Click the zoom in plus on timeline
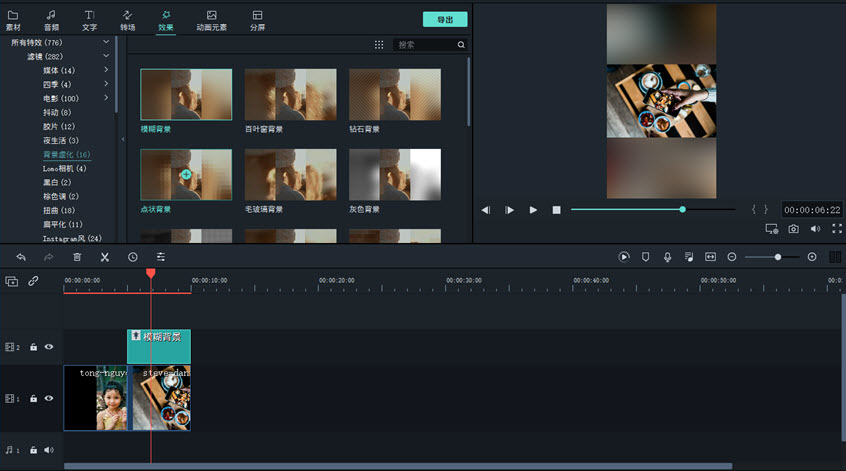The image size is (846, 471). [x=811, y=257]
